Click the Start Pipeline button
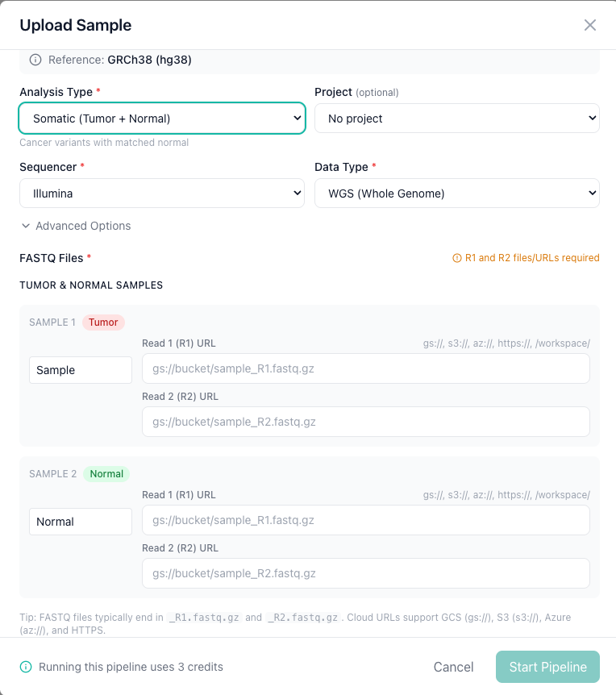The image size is (616, 695). click(547, 667)
